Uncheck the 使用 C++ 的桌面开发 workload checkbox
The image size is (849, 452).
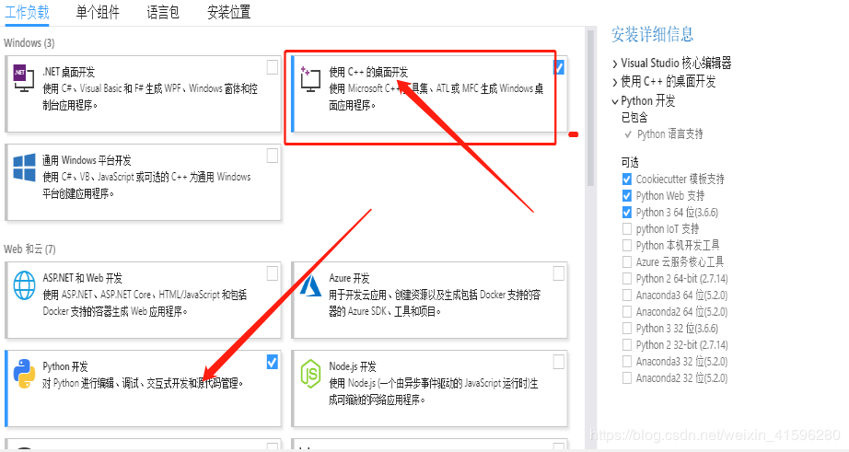coord(559,68)
